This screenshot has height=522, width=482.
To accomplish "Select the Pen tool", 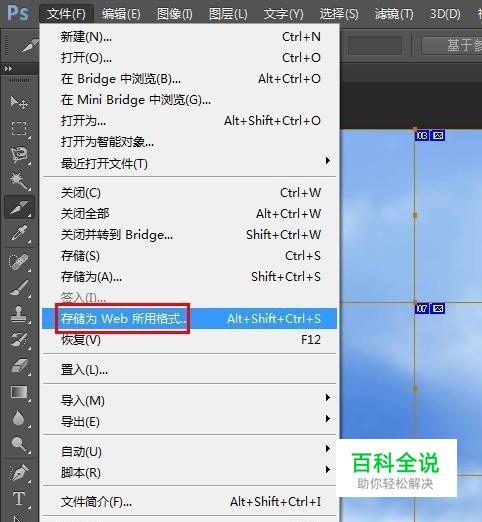I will 19,473.
